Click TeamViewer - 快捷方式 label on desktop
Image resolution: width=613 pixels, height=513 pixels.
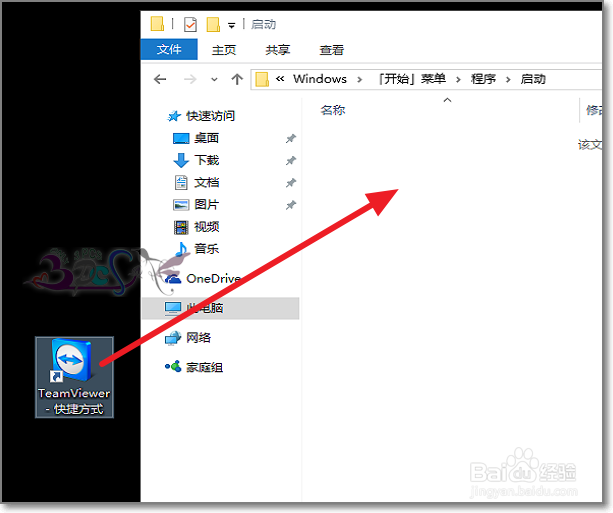(x=74, y=401)
